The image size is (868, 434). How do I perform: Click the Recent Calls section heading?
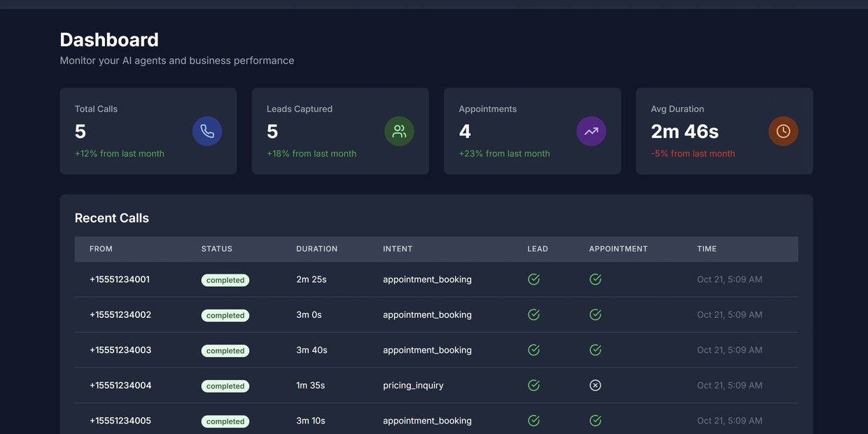point(112,216)
